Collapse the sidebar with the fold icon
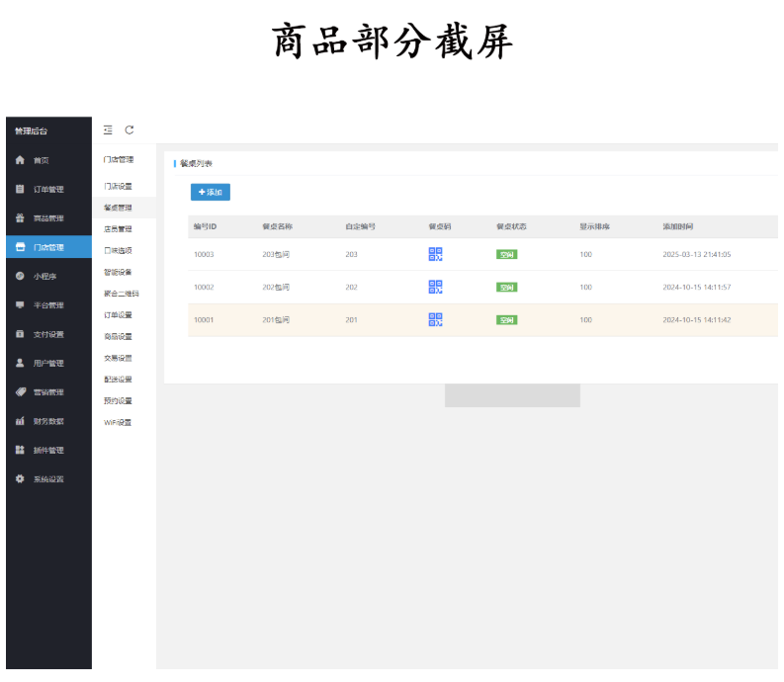This screenshot has height=682, width=784. click(x=108, y=130)
